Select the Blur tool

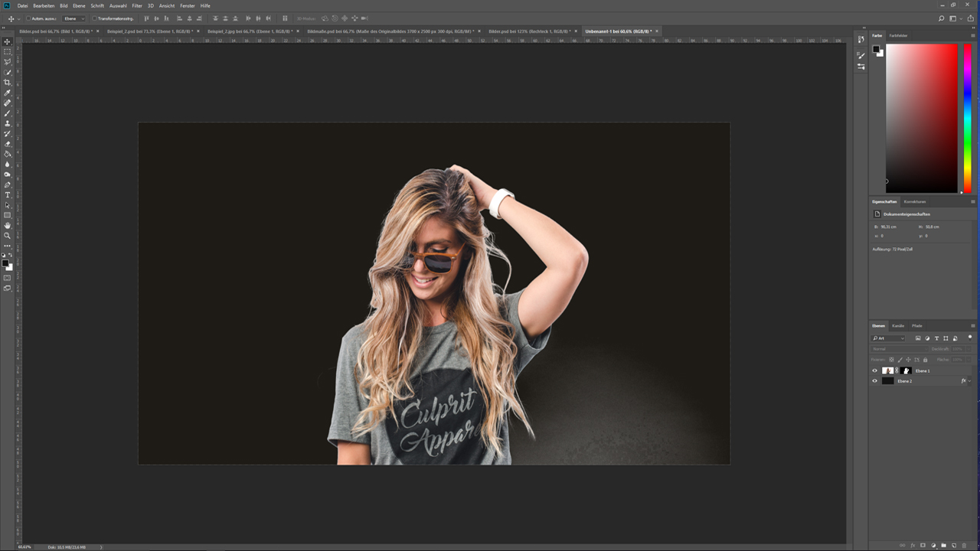(x=8, y=164)
